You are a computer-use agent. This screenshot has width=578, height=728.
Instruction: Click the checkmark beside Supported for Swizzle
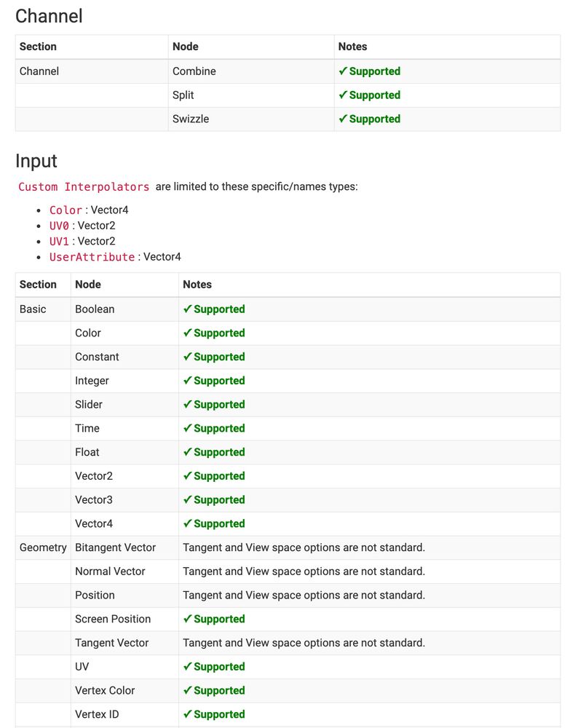[343, 119]
